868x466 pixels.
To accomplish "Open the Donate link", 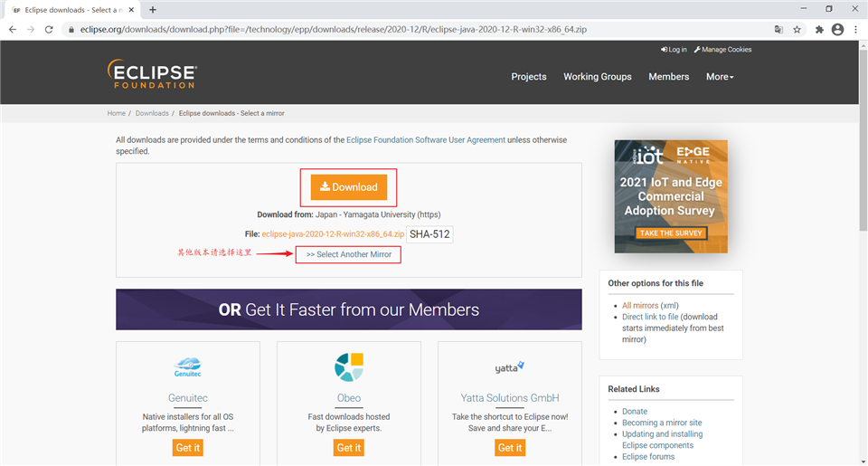I will 635,411.
